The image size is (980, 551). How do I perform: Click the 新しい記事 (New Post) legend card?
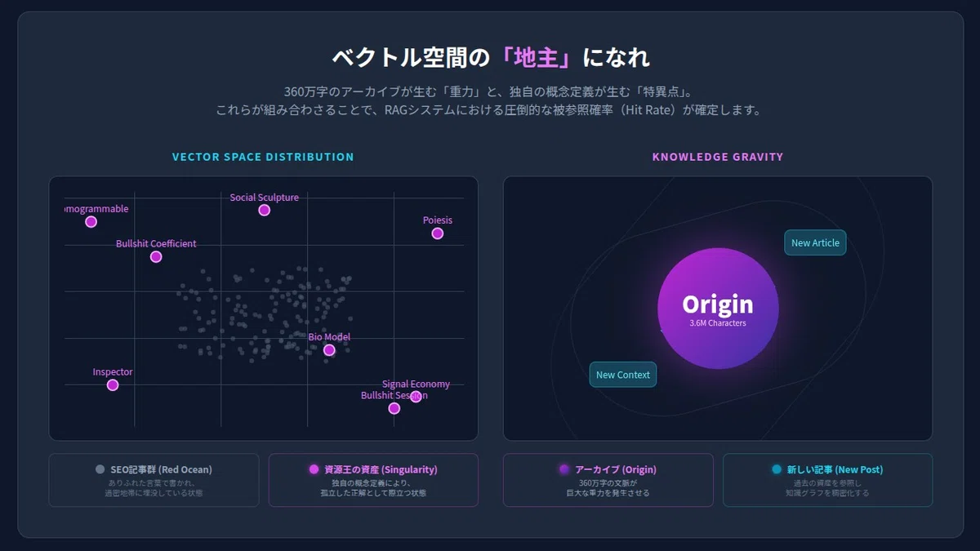pos(827,480)
